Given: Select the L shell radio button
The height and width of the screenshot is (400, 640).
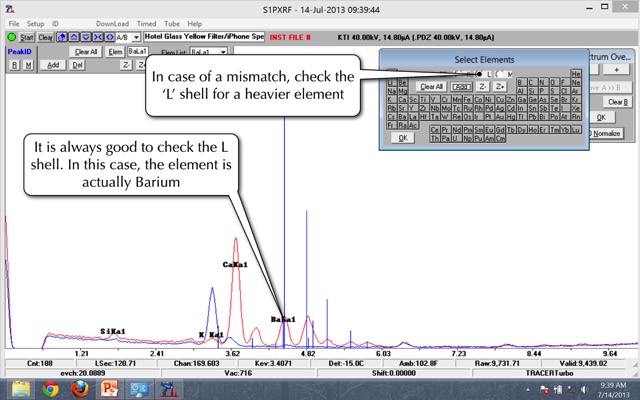Looking at the screenshot, I should [480, 74].
